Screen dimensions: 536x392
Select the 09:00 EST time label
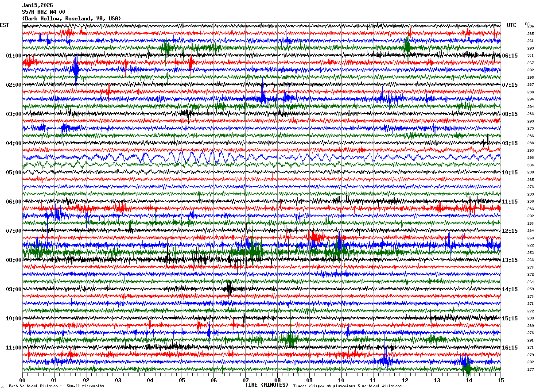tap(13, 289)
